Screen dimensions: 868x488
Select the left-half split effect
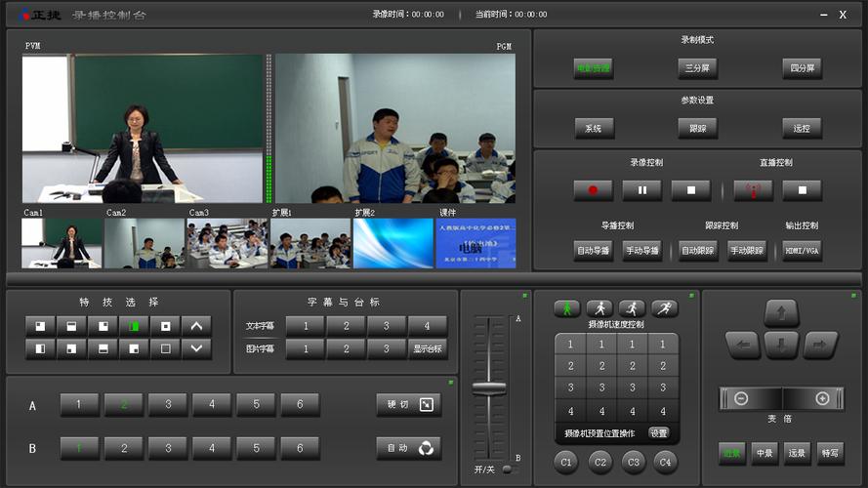click(40, 349)
